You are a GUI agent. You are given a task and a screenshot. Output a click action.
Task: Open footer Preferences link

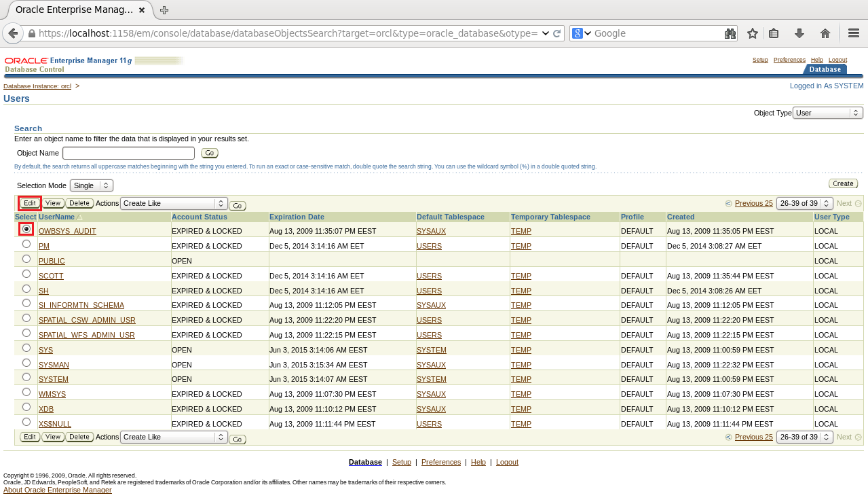pyautogui.click(x=441, y=462)
